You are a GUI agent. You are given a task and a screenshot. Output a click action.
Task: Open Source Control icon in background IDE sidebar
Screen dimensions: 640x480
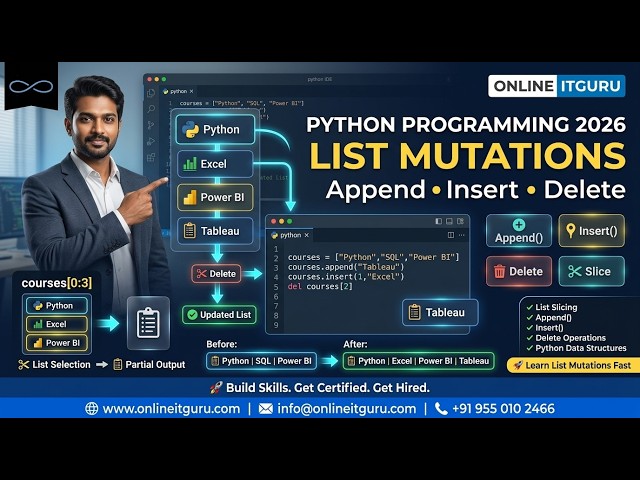(x=151, y=125)
